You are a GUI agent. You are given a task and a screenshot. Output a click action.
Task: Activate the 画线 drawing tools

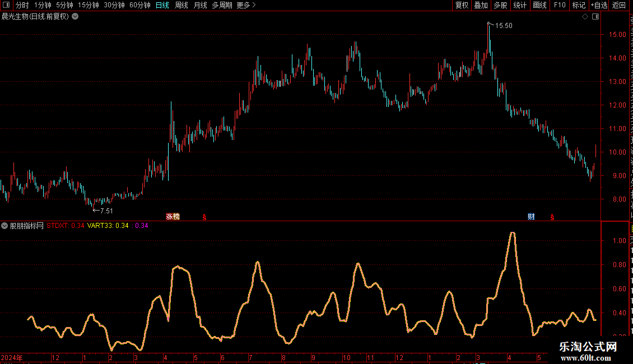[x=539, y=5]
